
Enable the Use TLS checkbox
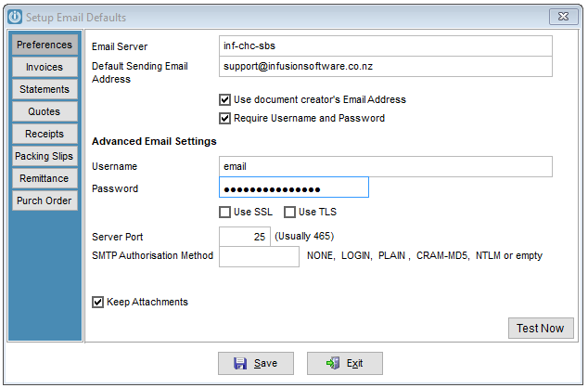(289, 212)
